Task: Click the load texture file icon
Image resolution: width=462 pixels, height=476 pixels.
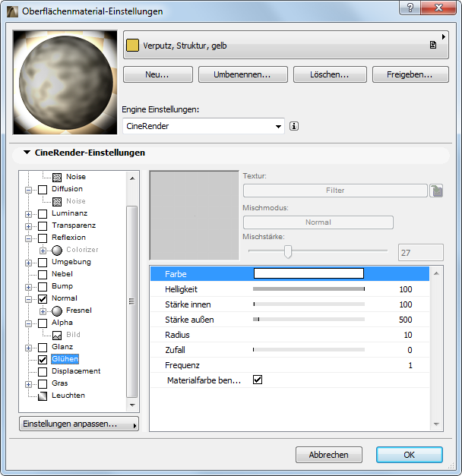Action: pyautogui.click(x=436, y=191)
